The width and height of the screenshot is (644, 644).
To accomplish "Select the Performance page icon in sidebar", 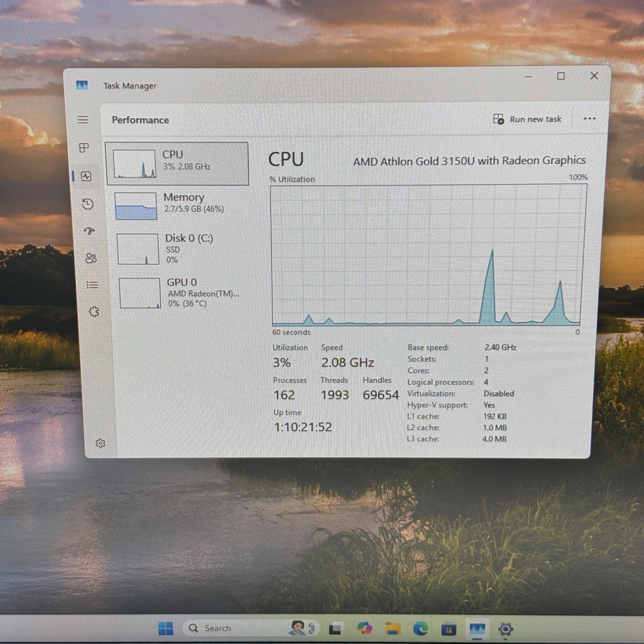I will coord(86,176).
